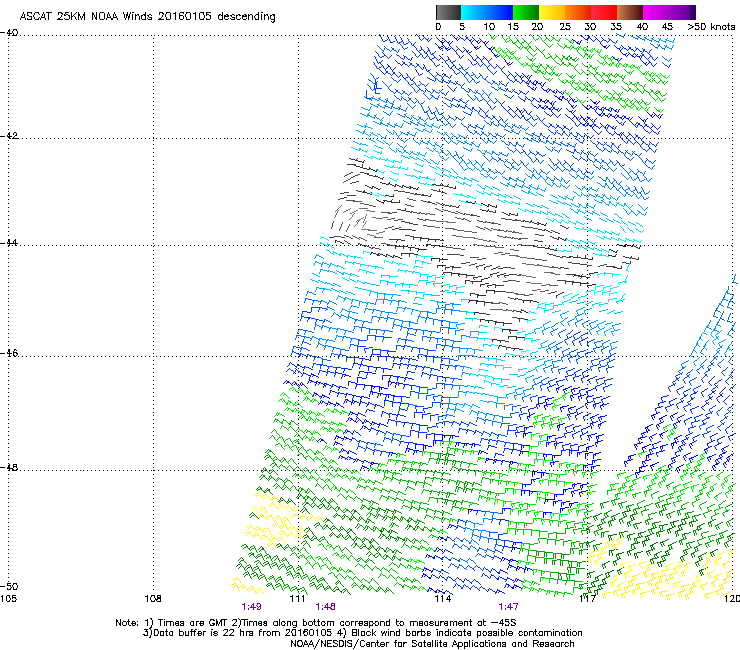
Task: Click the purple time label '1:49'
Action: pyautogui.click(x=251, y=607)
